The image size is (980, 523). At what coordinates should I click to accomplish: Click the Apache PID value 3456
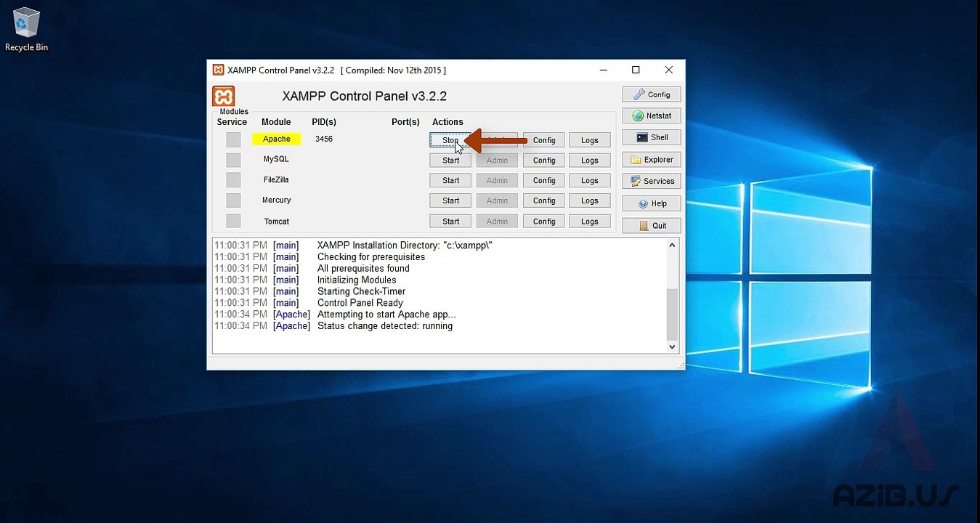tap(324, 139)
